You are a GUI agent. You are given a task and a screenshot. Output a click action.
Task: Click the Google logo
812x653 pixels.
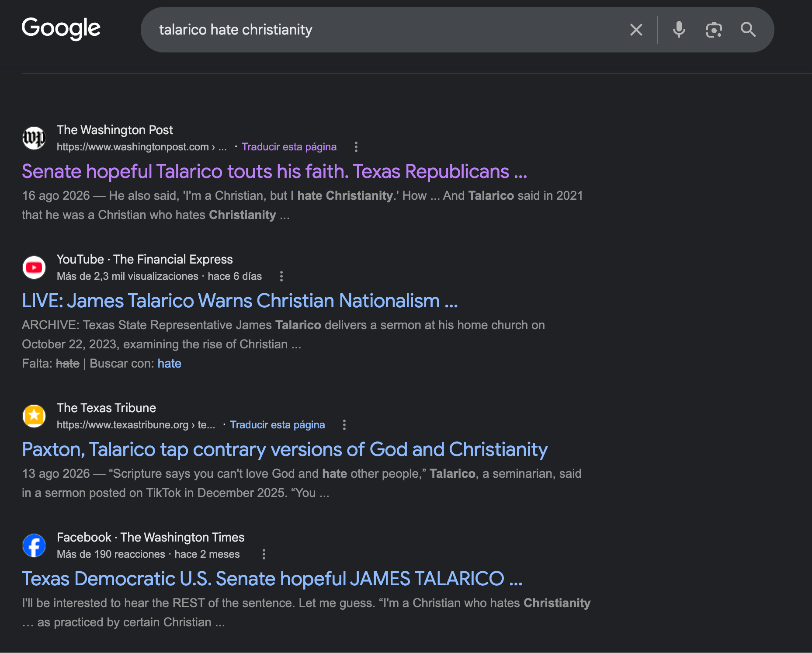61,29
